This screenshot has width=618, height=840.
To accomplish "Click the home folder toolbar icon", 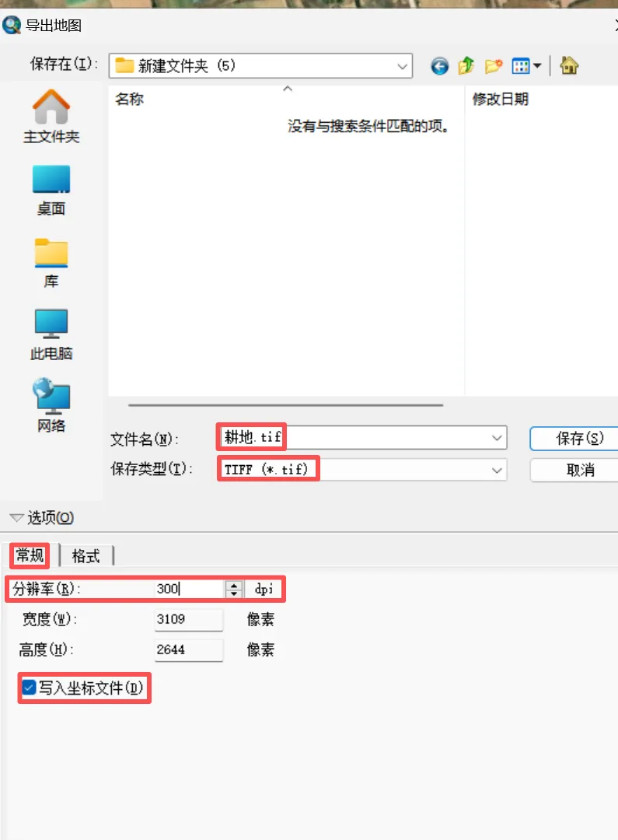I will tap(569, 65).
